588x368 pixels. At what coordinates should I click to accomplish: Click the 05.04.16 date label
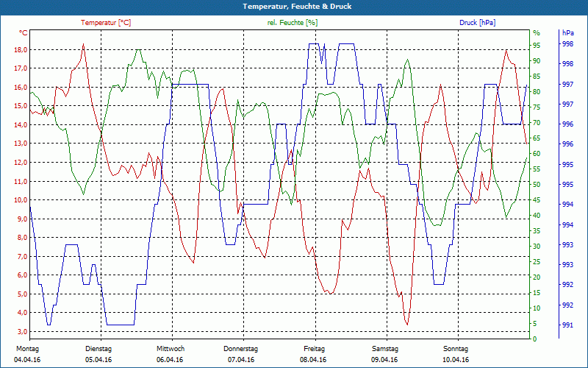click(98, 360)
